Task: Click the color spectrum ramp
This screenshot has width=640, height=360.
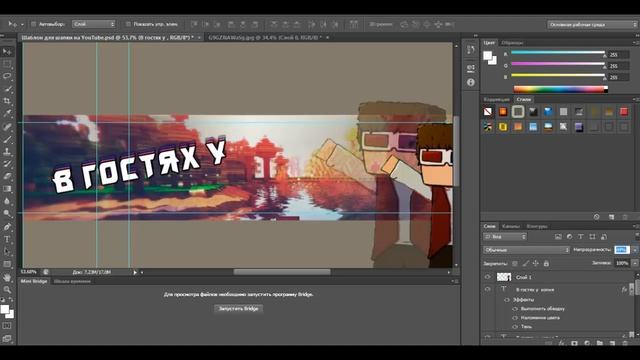Action: tap(560, 89)
